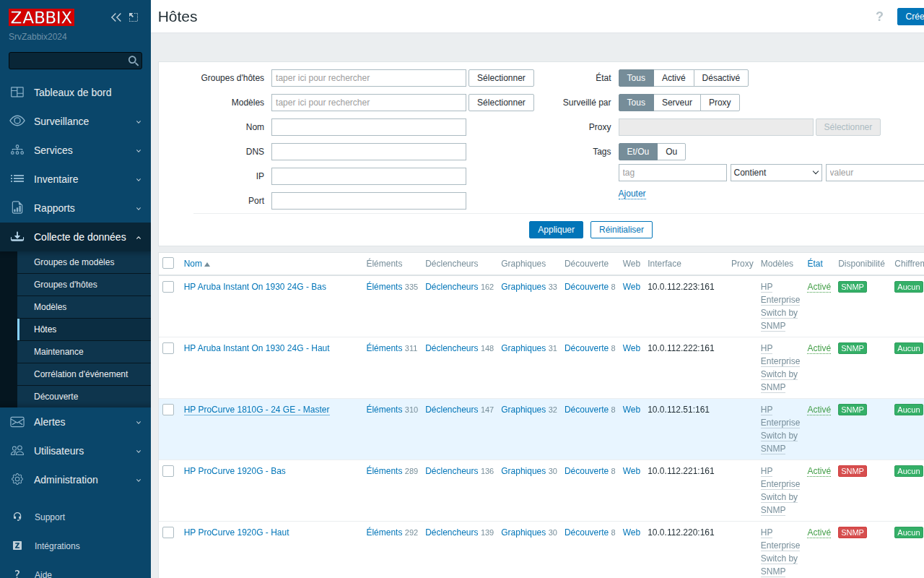This screenshot has height=578, width=924.
Task: Click the Tableaux de bord dashboard icon
Action: tap(17, 92)
